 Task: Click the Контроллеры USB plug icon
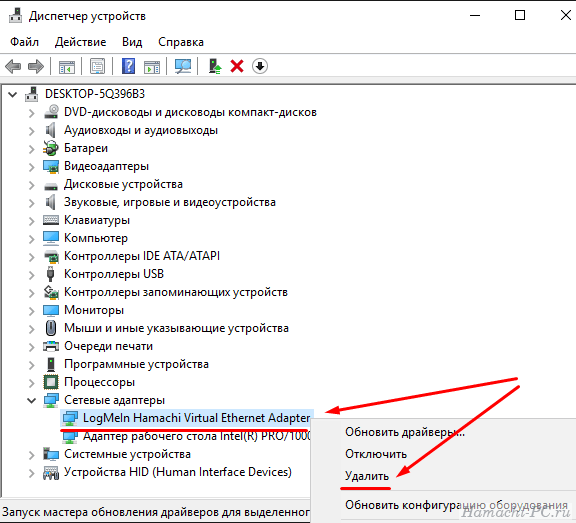51,274
